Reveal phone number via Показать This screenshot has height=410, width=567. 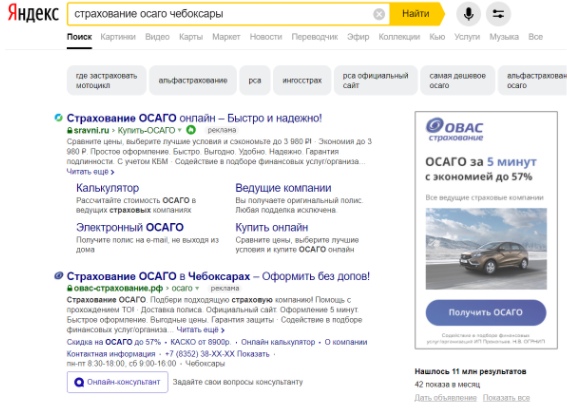coord(253,354)
